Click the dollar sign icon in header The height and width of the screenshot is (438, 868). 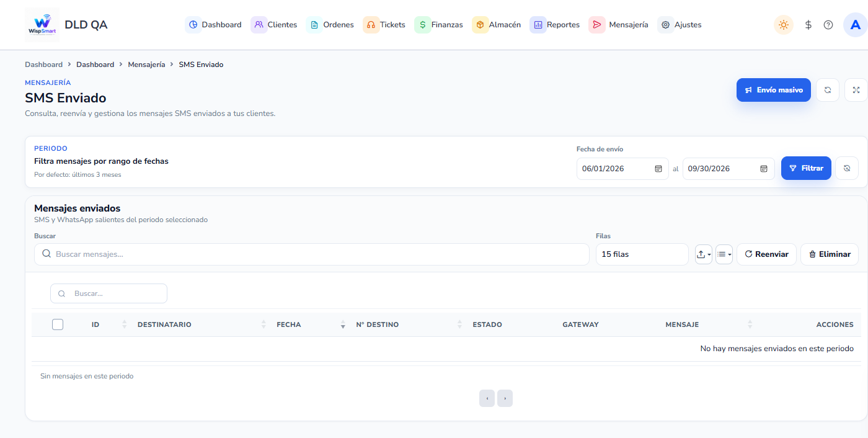click(808, 25)
